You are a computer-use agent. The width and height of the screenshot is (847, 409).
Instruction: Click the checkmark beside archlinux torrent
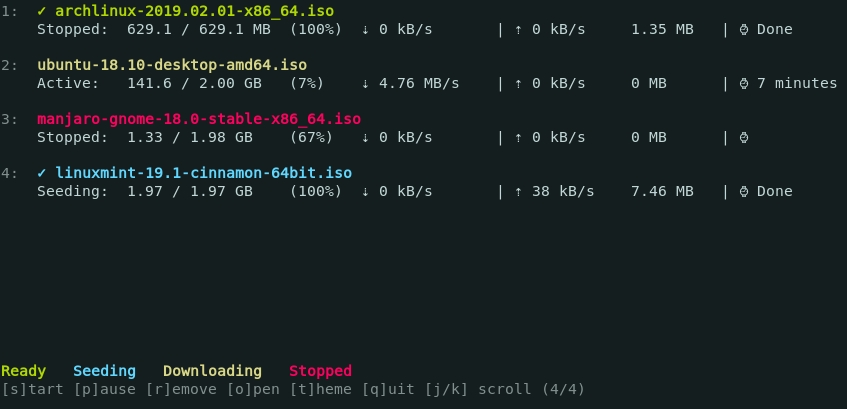pyautogui.click(x=42, y=11)
